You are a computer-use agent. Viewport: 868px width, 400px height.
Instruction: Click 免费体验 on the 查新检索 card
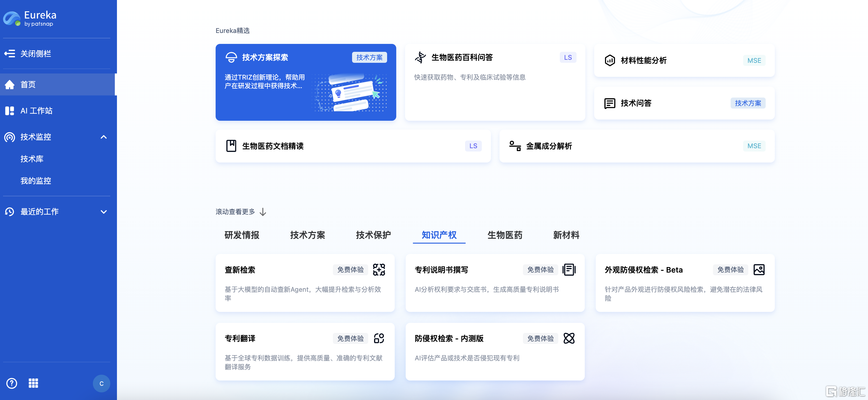(x=351, y=270)
